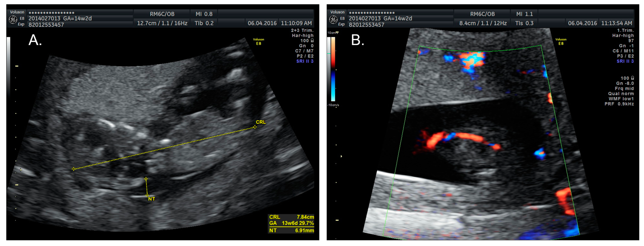Click the GA=14w2d patient field in panel B

(398, 19)
